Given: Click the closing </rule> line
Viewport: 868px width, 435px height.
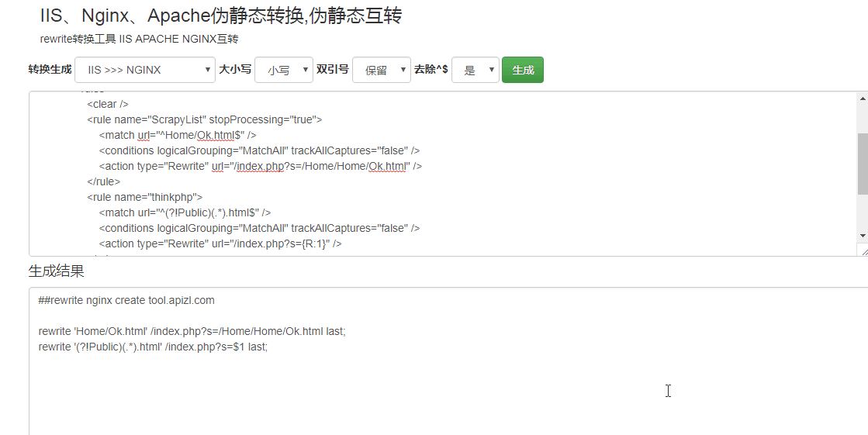Looking at the screenshot, I should click(103, 181).
